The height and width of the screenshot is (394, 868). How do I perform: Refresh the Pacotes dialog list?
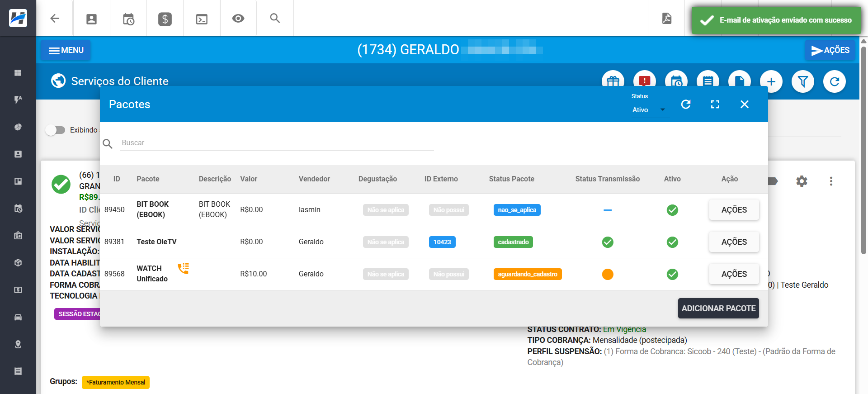(x=686, y=104)
